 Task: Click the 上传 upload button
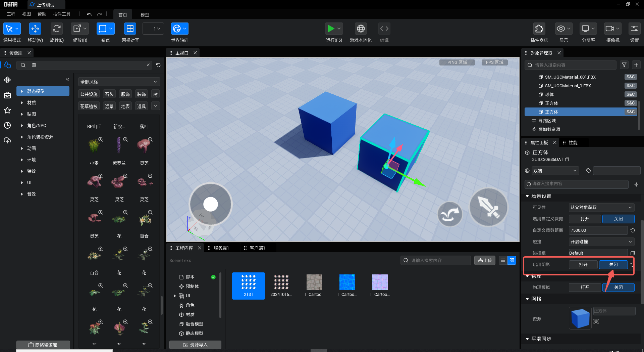tap(485, 260)
